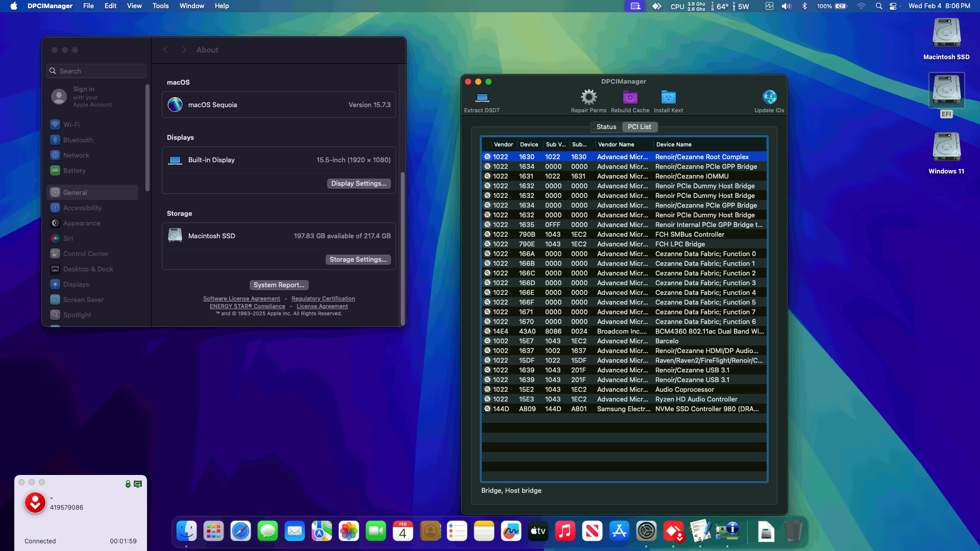Click Sign in with your Apple Account
Screen dimensions: 980x551
[92, 96]
